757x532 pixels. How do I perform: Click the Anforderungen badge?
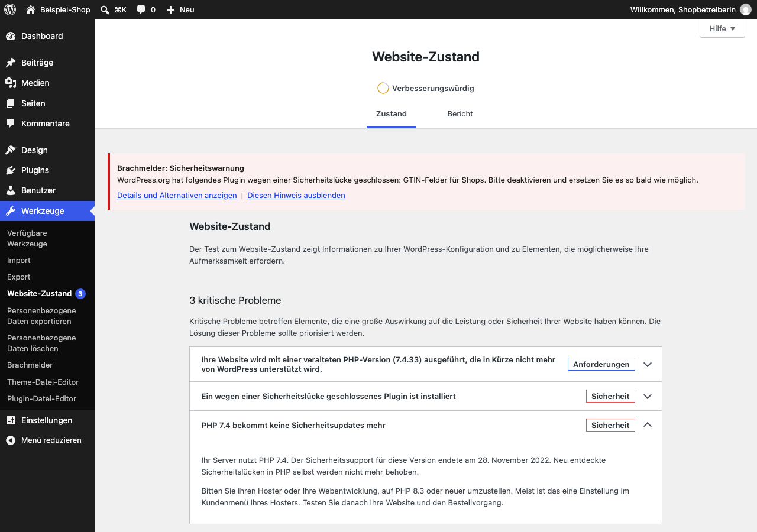(x=601, y=364)
